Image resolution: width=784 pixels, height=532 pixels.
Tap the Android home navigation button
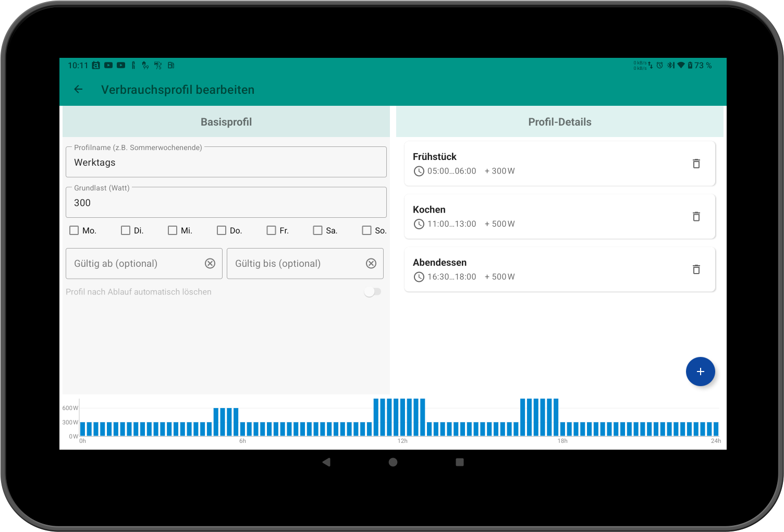coord(393,462)
